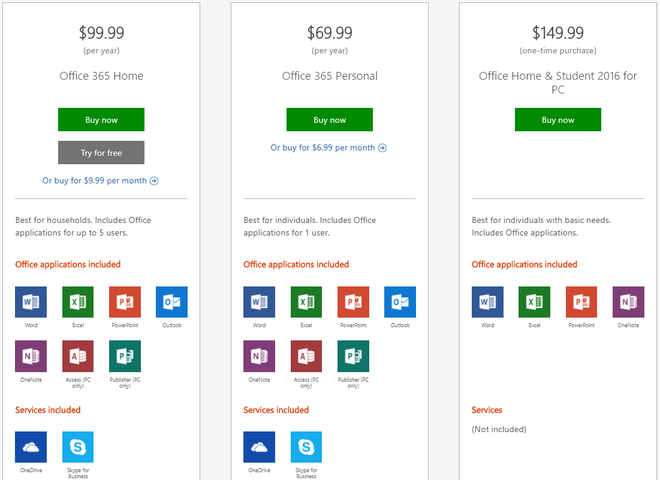Screen dimensions: 660x480
Task: Click the Word icon under Office 365 Home
Action: [x=31, y=302]
